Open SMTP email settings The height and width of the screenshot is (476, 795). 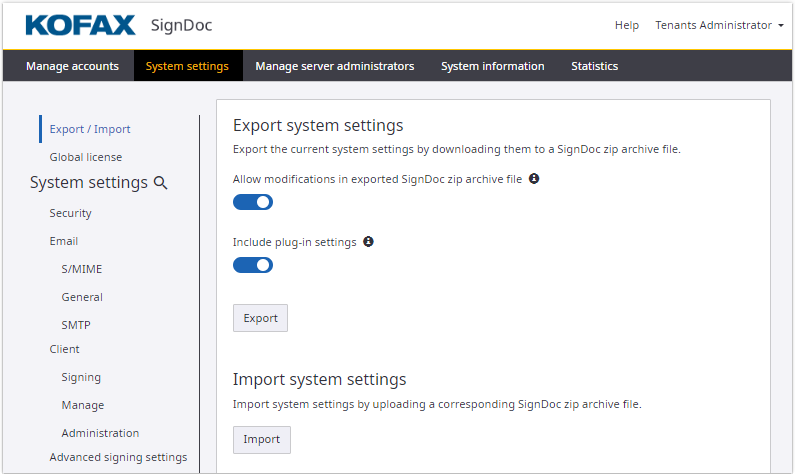tap(78, 325)
